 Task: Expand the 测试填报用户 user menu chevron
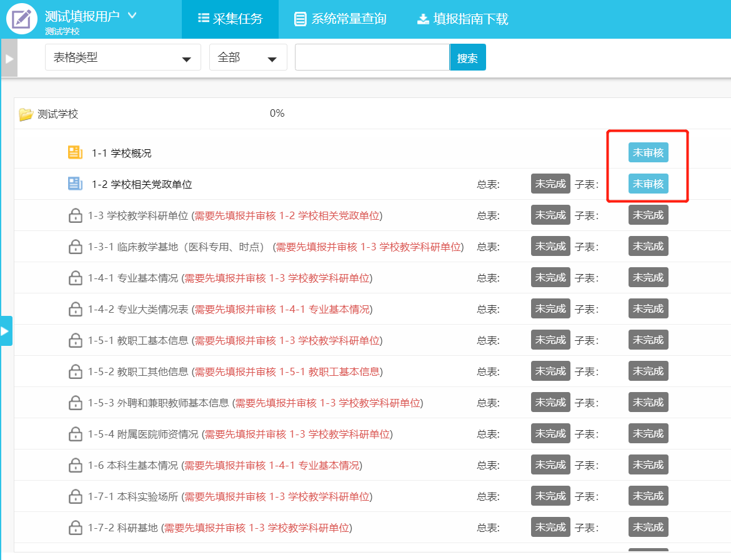pos(132,16)
